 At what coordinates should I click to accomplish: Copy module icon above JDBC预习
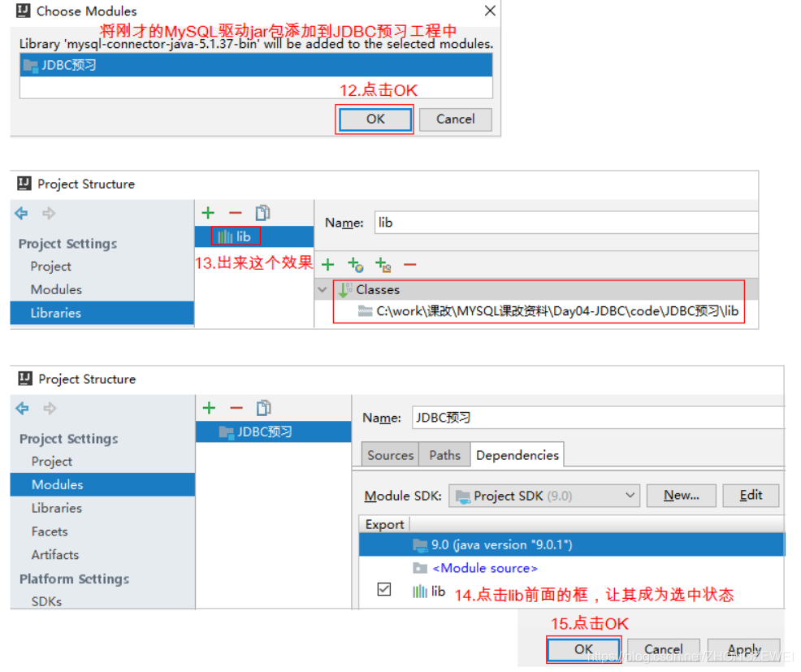click(x=263, y=408)
